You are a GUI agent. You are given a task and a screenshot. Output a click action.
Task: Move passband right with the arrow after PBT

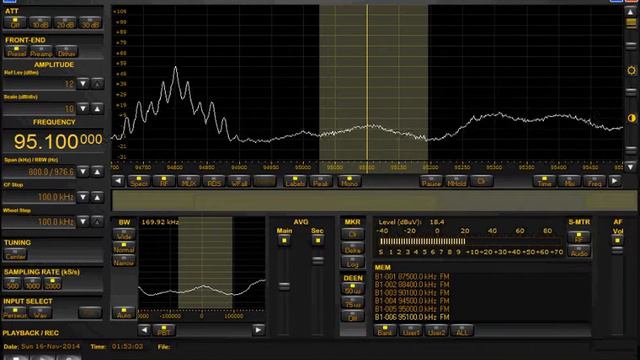click(x=258, y=330)
